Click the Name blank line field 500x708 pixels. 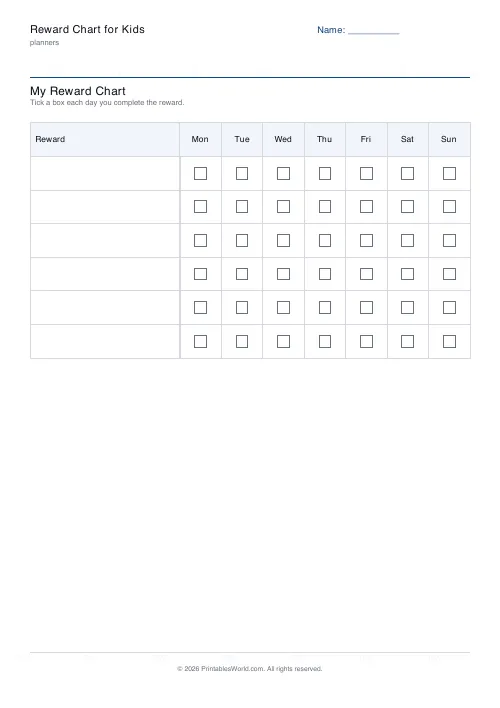click(x=374, y=31)
